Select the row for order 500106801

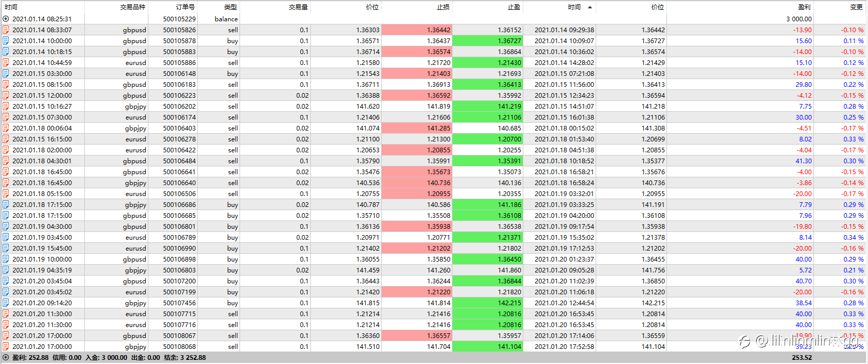pos(433,227)
